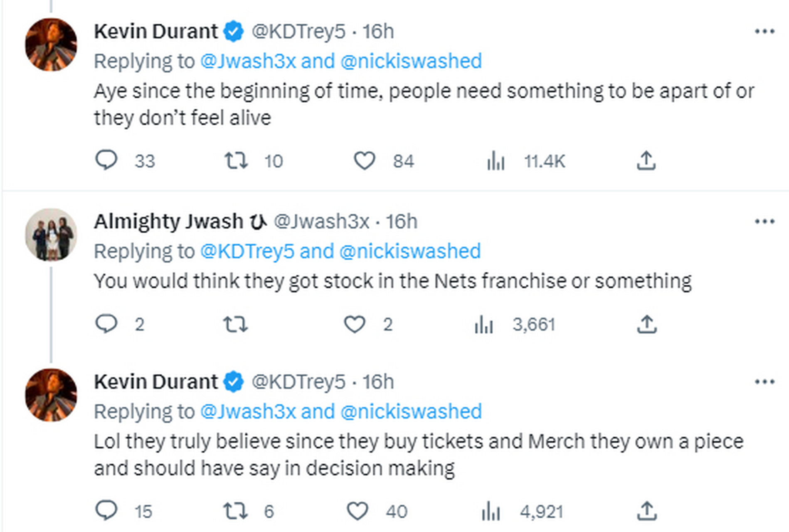Open more options on first tweet
The image size is (789, 532).
pyautogui.click(x=764, y=31)
